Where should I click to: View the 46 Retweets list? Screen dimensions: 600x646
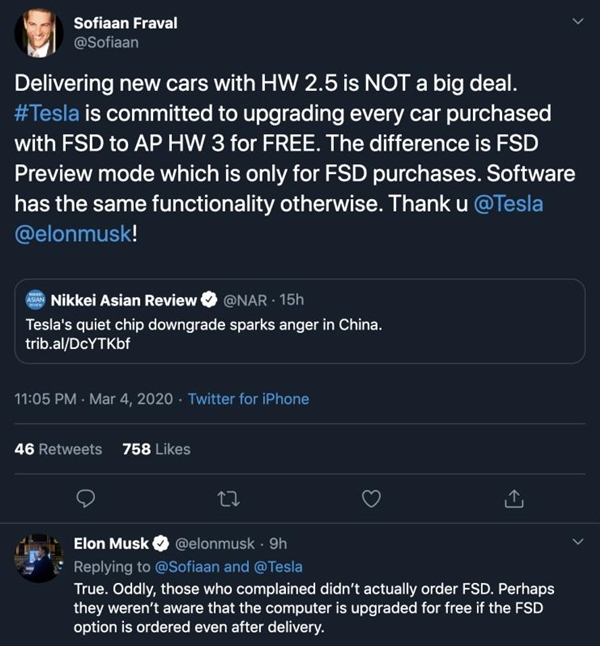coord(58,449)
